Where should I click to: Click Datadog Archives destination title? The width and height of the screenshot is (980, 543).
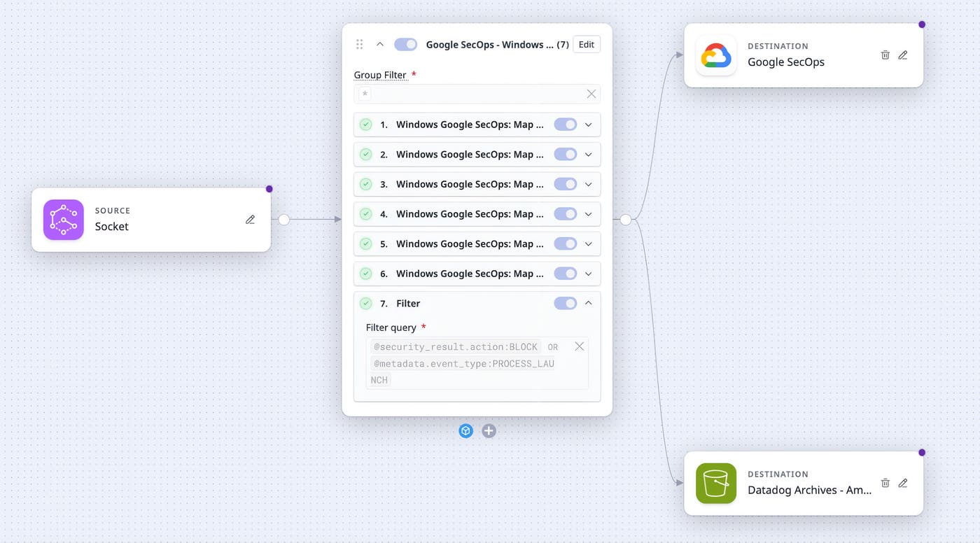click(x=810, y=490)
